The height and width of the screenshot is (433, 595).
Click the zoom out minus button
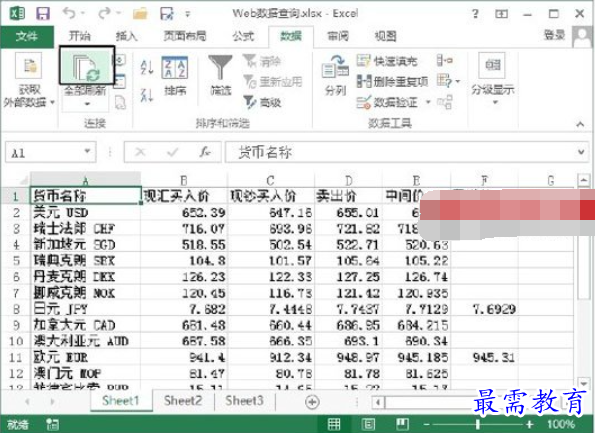tap(427, 424)
